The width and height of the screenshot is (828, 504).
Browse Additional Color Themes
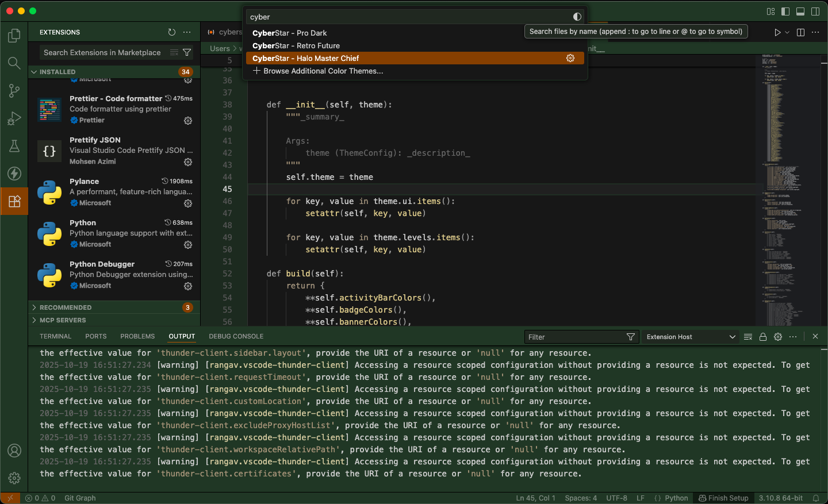tap(415, 71)
